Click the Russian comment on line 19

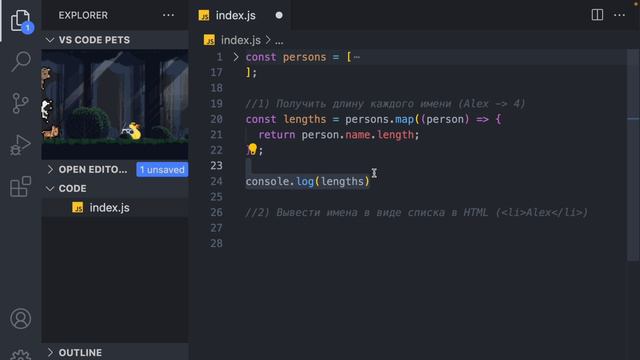coord(385,104)
